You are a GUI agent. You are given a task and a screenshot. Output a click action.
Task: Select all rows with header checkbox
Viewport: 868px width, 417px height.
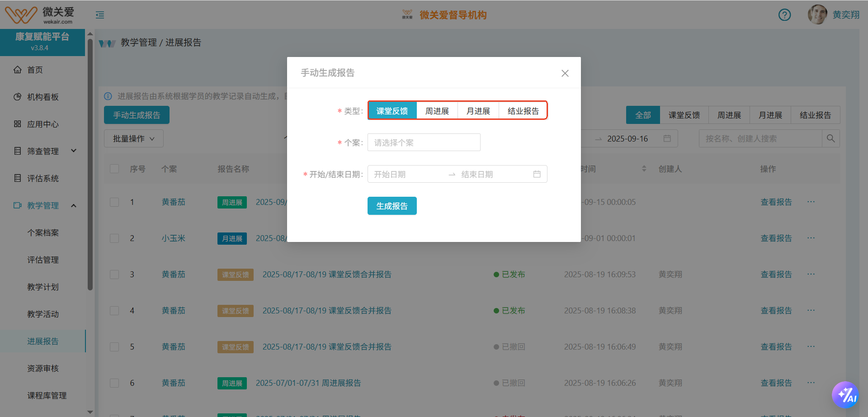[114, 169]
